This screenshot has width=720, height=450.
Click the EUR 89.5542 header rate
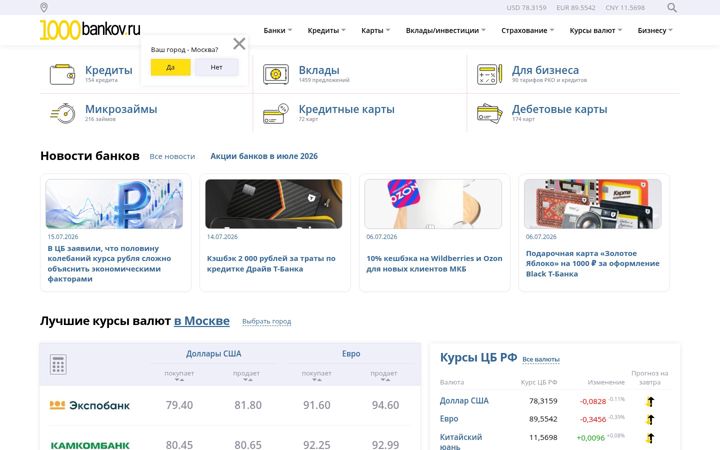click(576, 8)
